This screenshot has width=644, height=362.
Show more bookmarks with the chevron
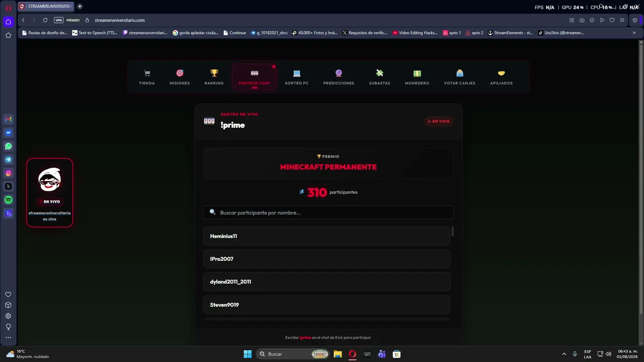point(634,33)
